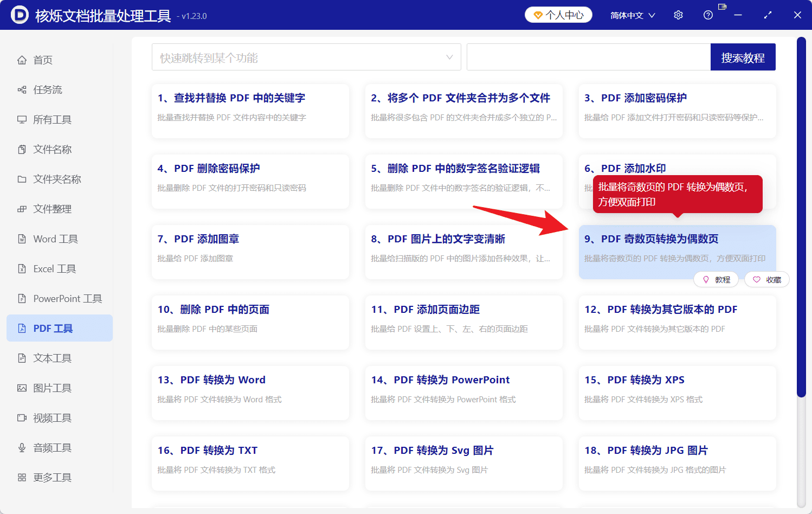
Task: Click the 图片工具 picture icon
Action: coord(22,388)
